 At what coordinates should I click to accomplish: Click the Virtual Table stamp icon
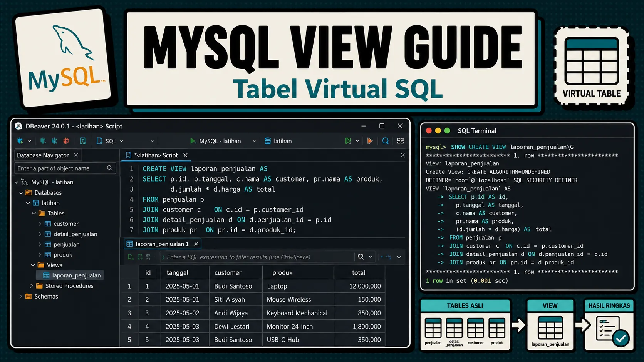[592, 65]
